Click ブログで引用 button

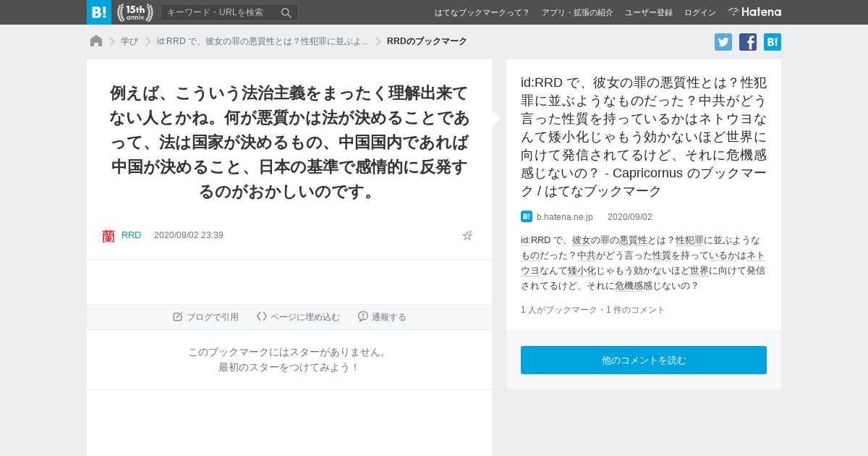[x=205, y=317]
